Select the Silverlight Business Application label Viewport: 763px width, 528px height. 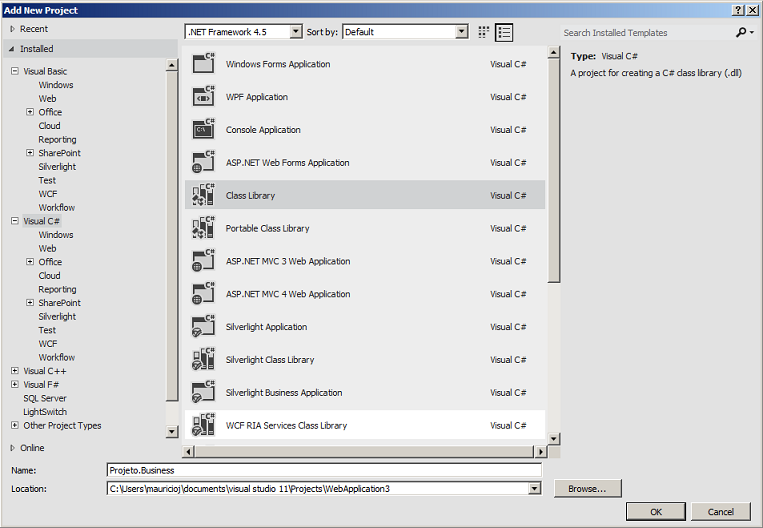284,392
